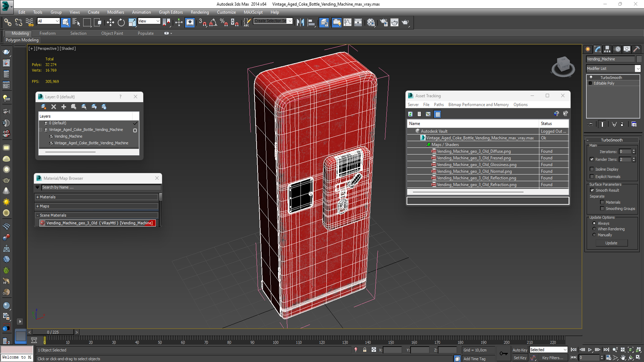Select the Rotate tool
644x362 pixels.
coord(121,22)
